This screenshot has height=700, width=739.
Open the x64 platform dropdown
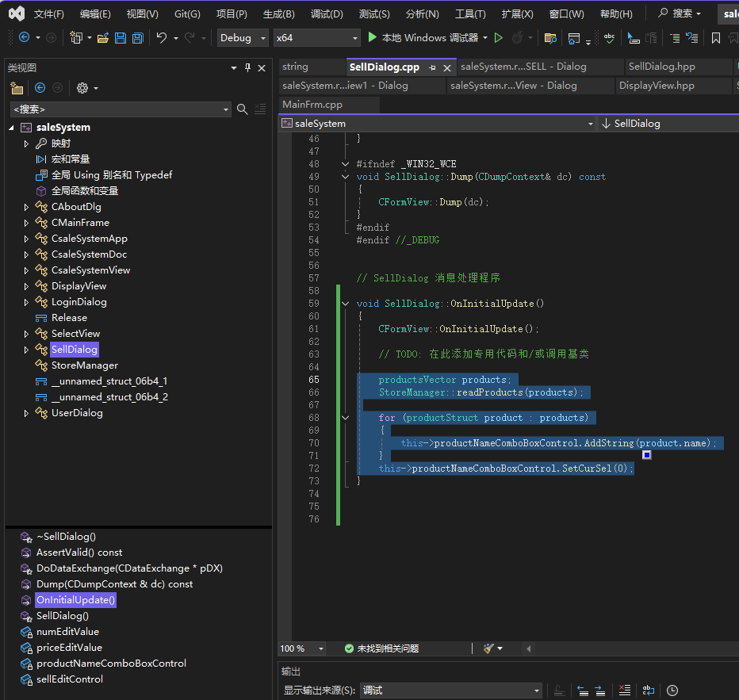(316, 38)
